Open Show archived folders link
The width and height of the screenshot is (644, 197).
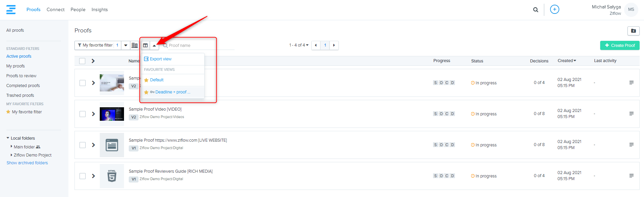tap(27, 163)
